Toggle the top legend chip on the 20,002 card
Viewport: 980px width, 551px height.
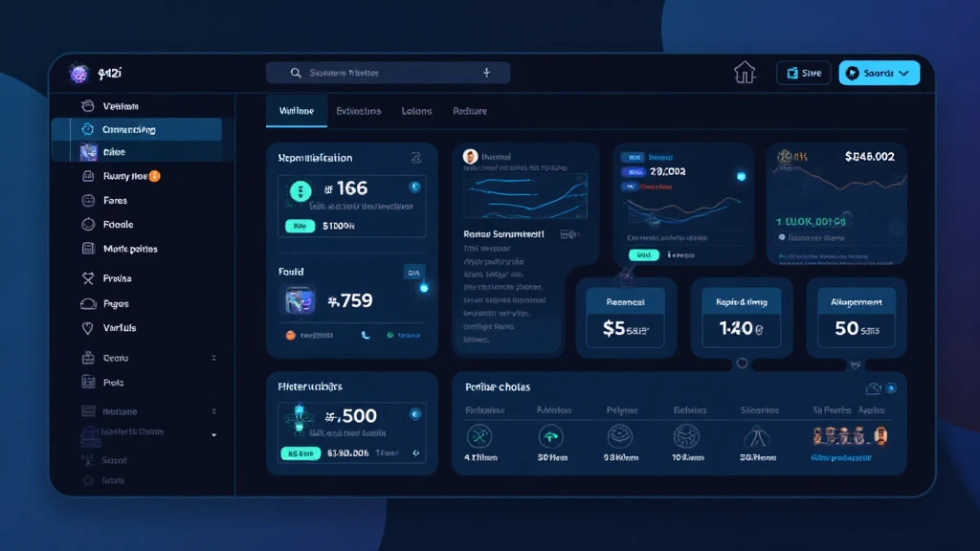click(634, 158)
